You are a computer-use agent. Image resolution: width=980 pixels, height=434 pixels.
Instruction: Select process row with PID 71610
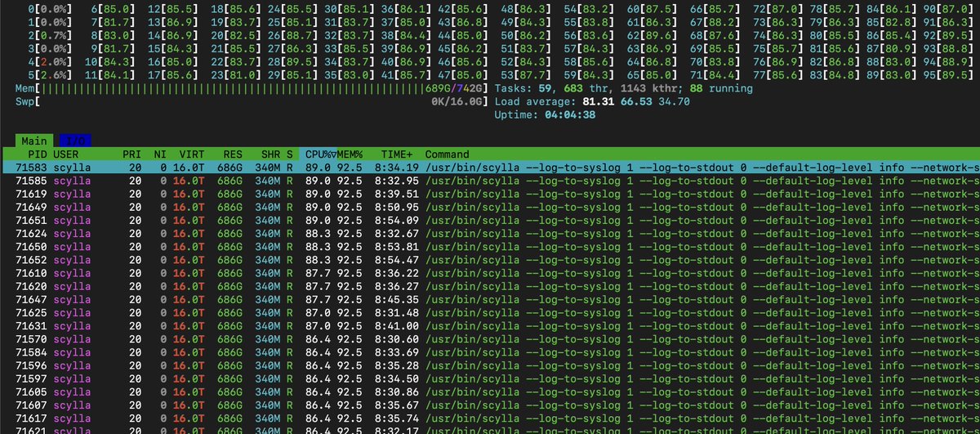pos(490,273)
